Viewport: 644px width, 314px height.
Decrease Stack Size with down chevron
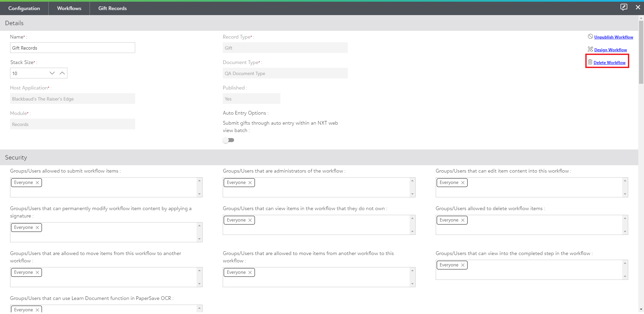(x=52, y=73)
